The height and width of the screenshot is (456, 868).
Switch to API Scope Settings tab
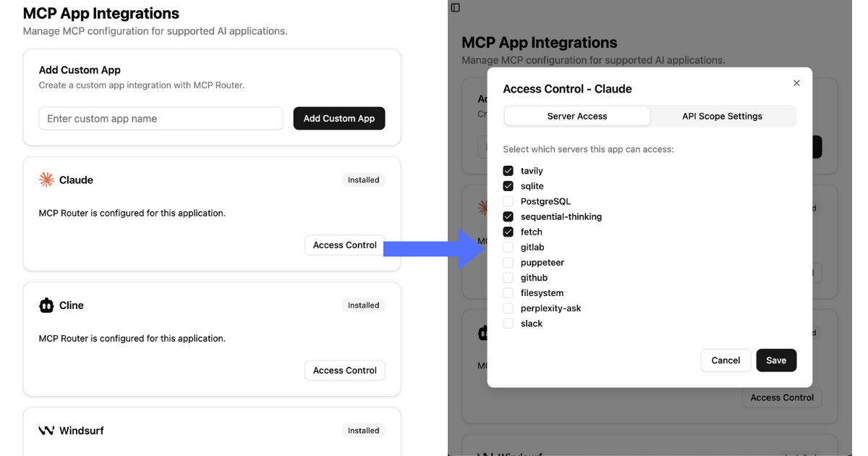coord(722,116)
